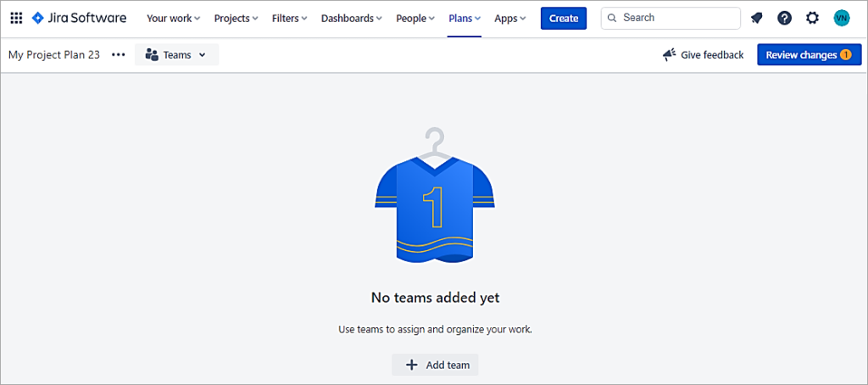Open the notifications bell icon
Viewport: 868px width, 385px height.
coord(756,19)
